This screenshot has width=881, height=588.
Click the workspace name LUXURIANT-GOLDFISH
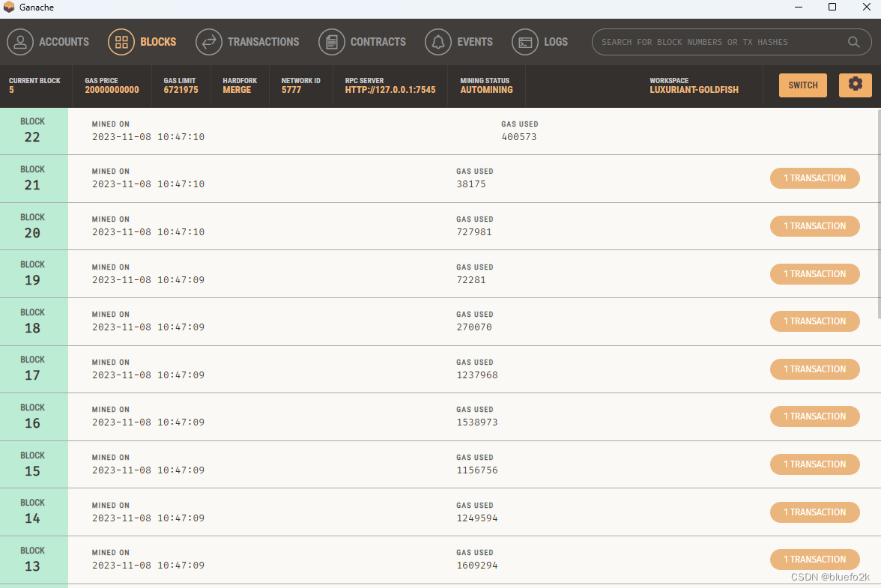[x=694, y=90]
